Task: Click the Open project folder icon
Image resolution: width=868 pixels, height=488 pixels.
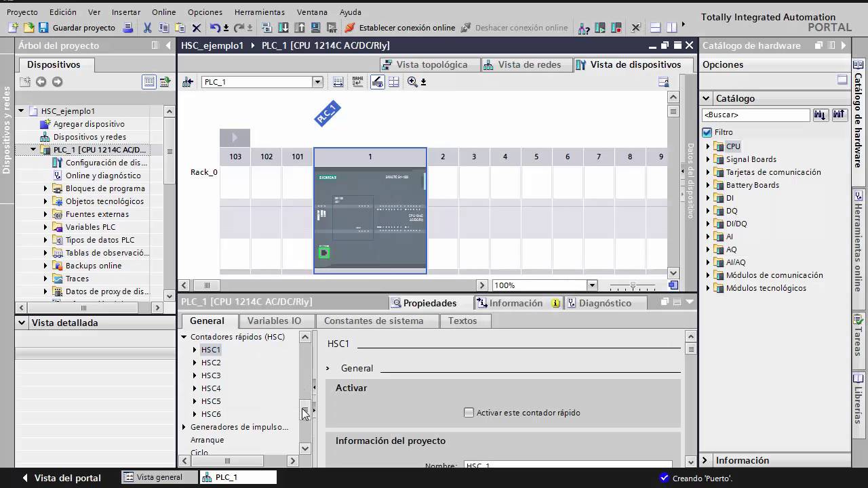Action: point(28,28)
